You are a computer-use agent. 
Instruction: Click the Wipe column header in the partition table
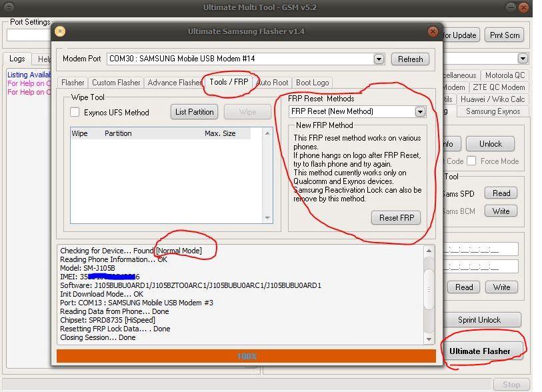pyautogui.click(x=79, y=133)
